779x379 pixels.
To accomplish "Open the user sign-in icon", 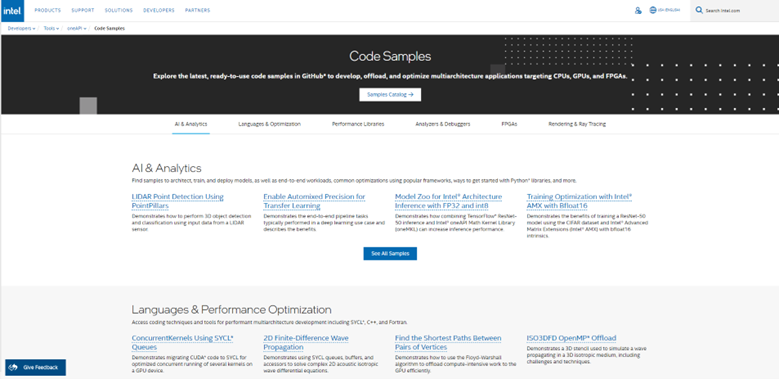I will (638, 10).
